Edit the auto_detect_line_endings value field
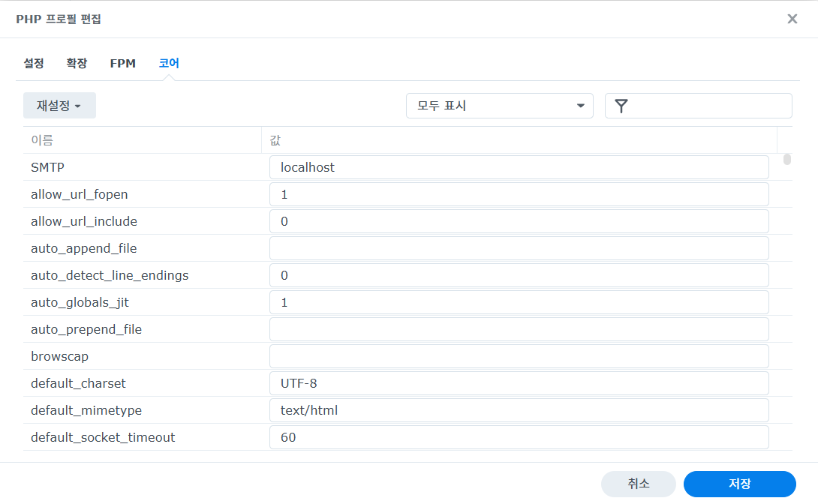The height and width of the screenshot is (504, 818). tap(519, 275)
